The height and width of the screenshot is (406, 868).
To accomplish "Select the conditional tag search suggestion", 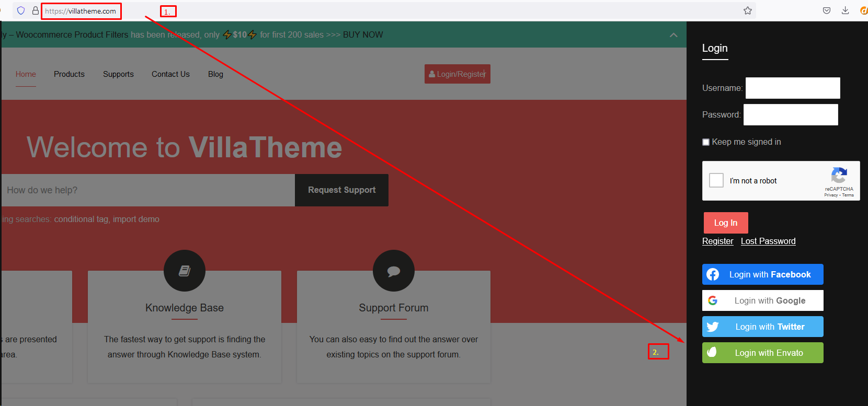I will pos(81,219).
